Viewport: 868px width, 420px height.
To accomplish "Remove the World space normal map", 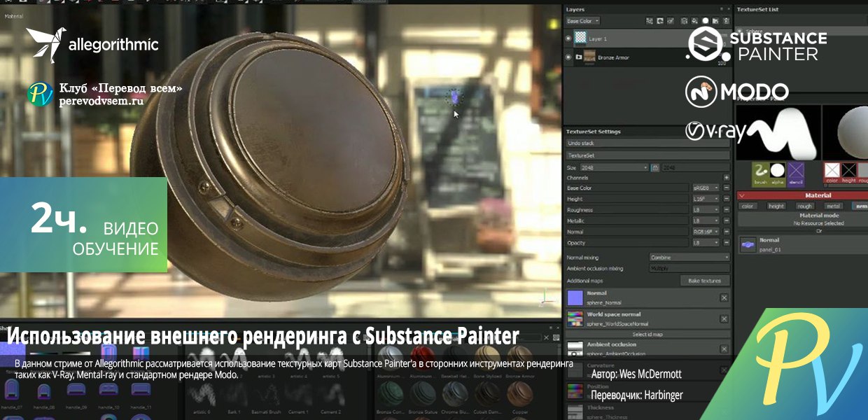I will pyautogui.click(x=724, y=318).
